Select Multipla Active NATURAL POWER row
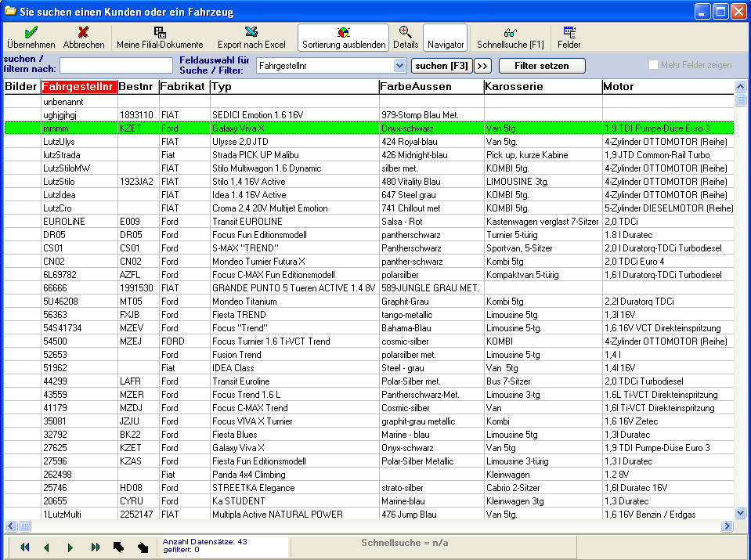Viewport: 751px width, 560px height. [369, 514]
